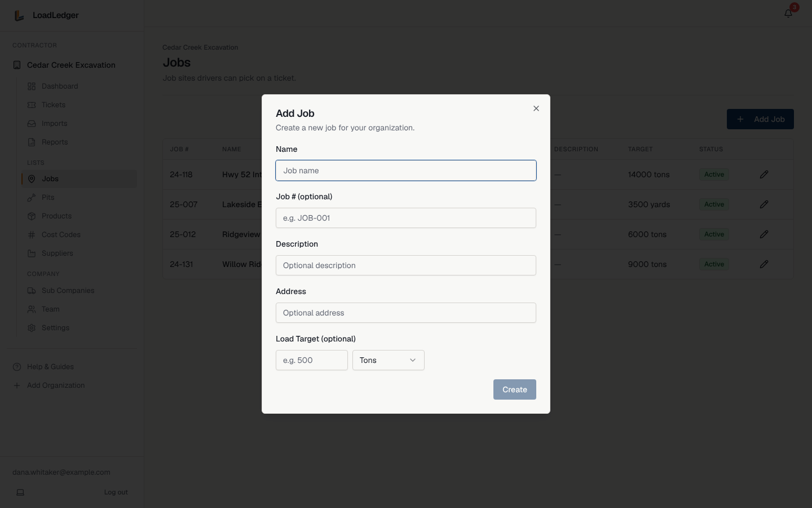
Task: Click the STATUS column header
Action: (711, 149)
